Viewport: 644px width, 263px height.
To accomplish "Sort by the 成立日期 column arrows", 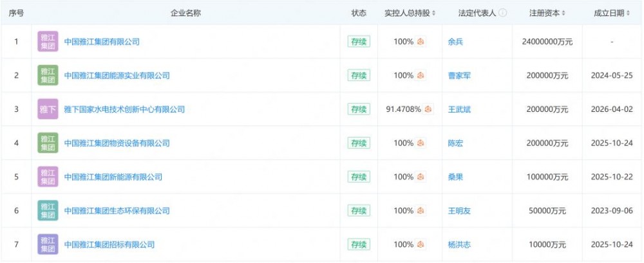I will pos(629,13).
